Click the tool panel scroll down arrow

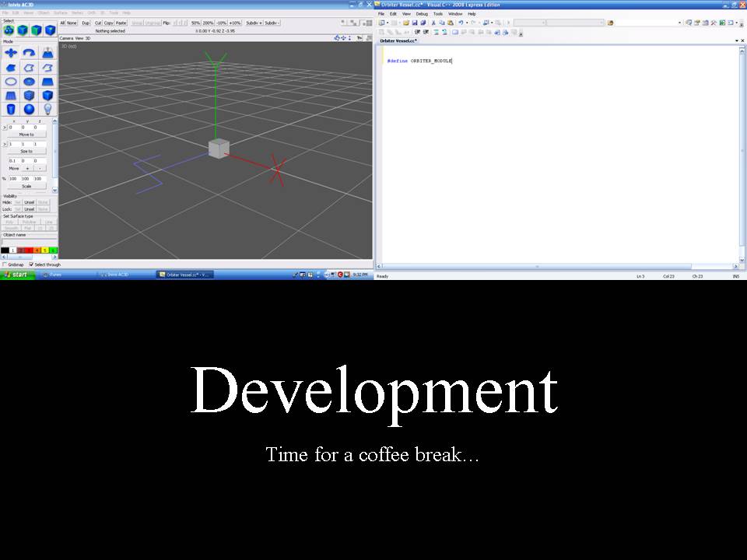(54, 190)
